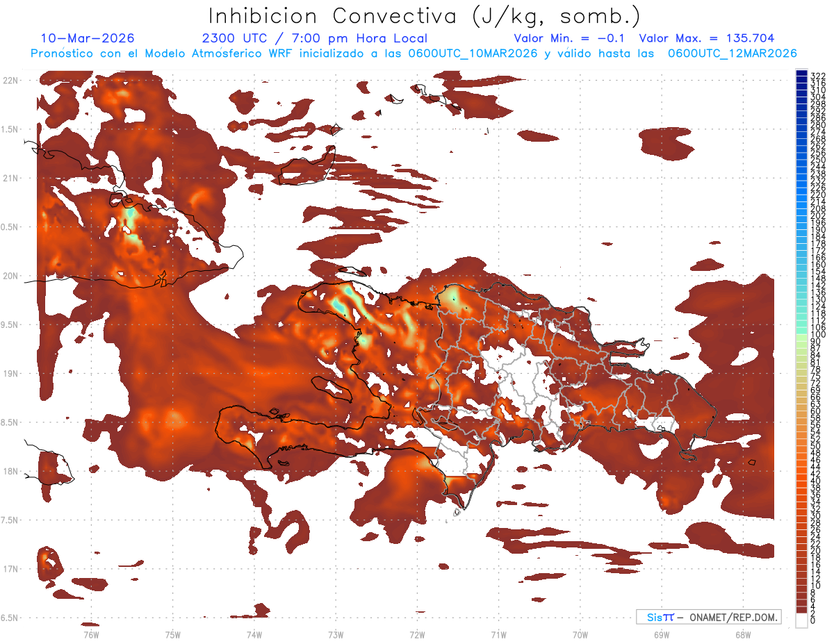Click the title "Inhibicion Convectiva (J/kg, somb.)"

coord(425,17)
